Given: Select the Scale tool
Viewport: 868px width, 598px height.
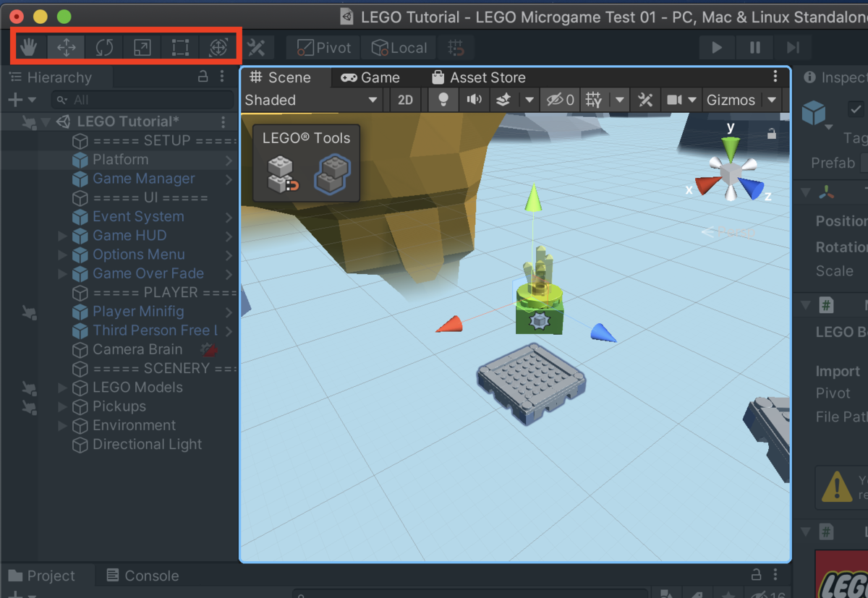Looking at the screenshot, I should click(142, 48).
